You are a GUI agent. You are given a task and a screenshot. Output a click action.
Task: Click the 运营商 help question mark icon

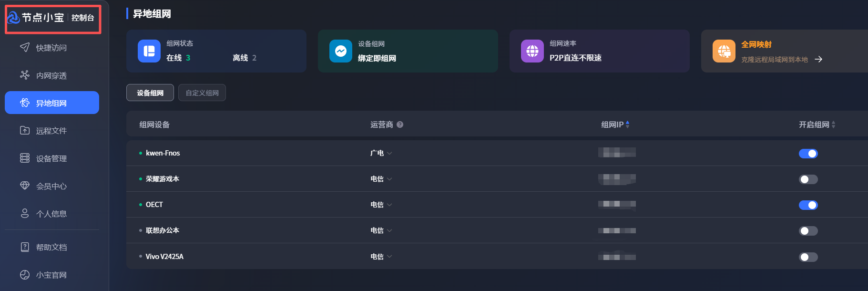(x=400, y=125)
